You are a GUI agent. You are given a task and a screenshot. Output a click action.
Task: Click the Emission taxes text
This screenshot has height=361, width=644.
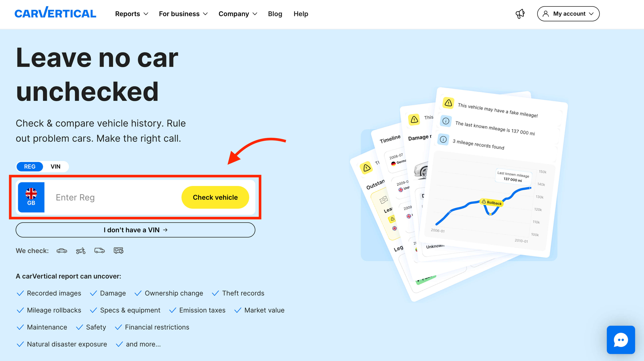tap(202, 310)
